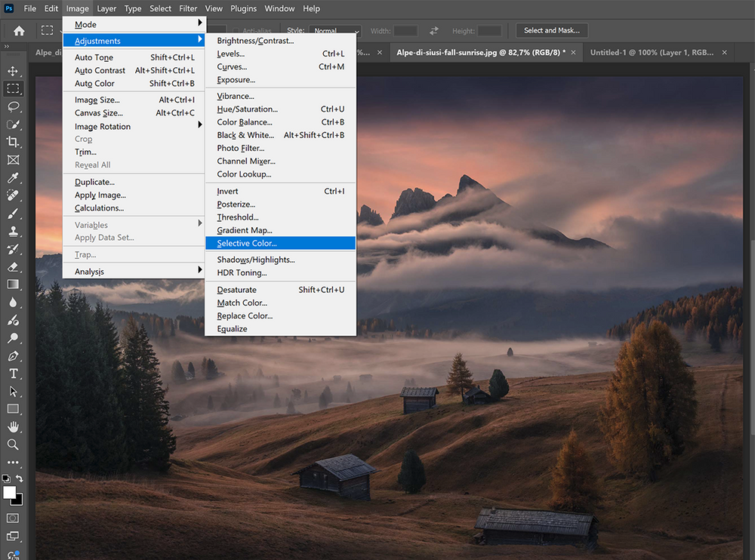The width and height of the screenshot is (755, 560).
Task: Open the File menu
Action: 30,8
